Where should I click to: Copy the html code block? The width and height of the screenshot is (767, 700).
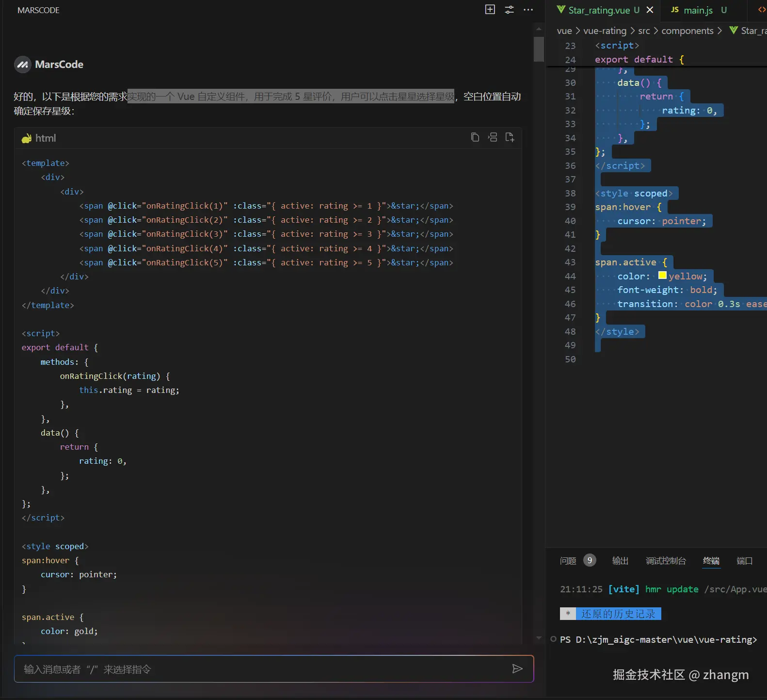pos(475,137)
